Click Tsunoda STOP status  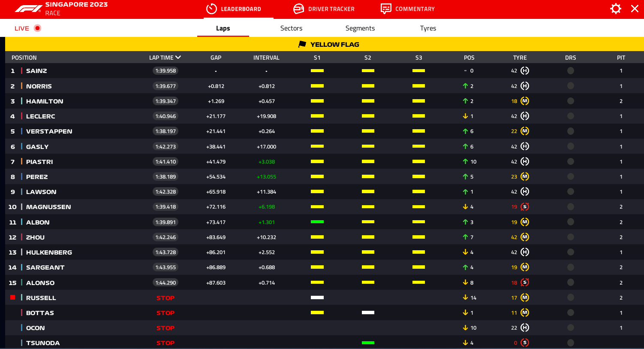coord(166,343)
